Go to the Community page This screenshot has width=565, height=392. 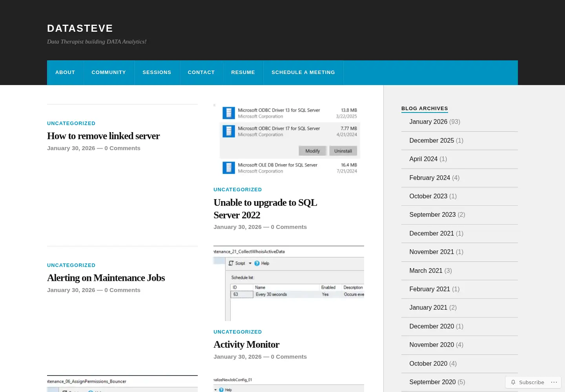(109, 73)
